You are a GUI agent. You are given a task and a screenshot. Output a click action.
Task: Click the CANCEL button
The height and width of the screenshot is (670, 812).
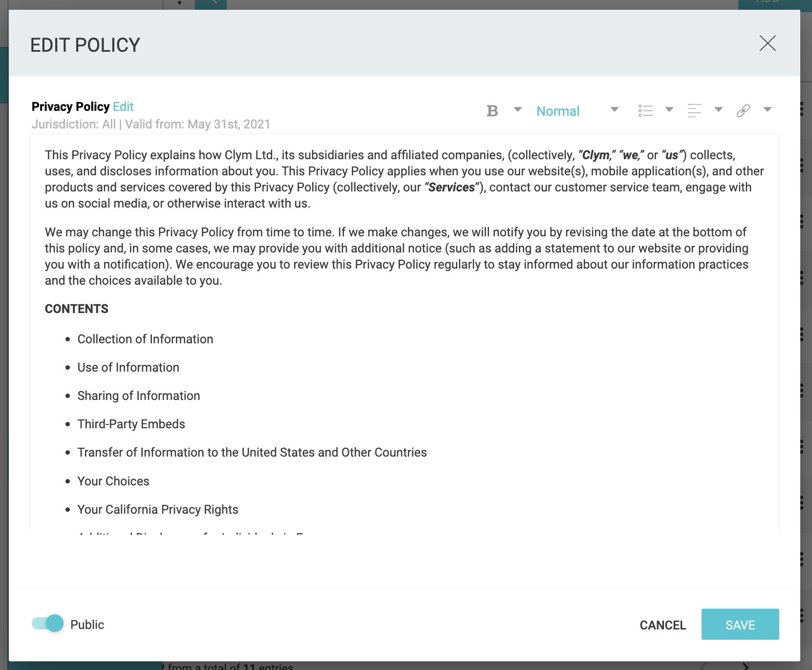click(662, 625)
